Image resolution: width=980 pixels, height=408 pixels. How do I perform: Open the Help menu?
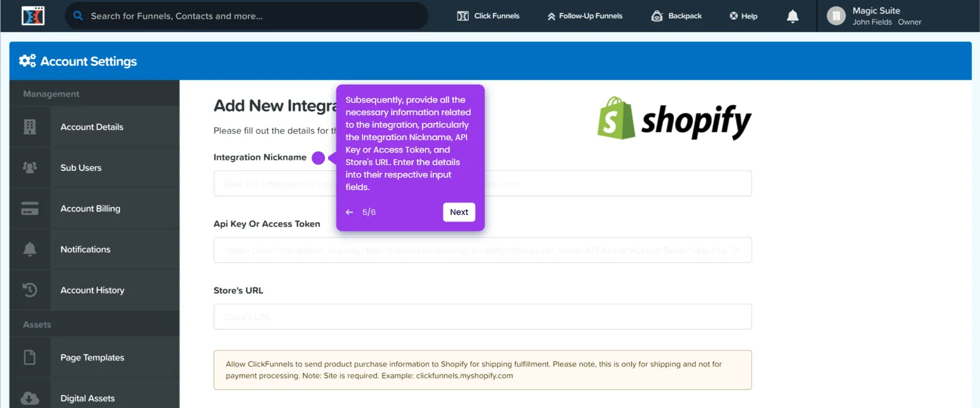(x=743, y=16)
